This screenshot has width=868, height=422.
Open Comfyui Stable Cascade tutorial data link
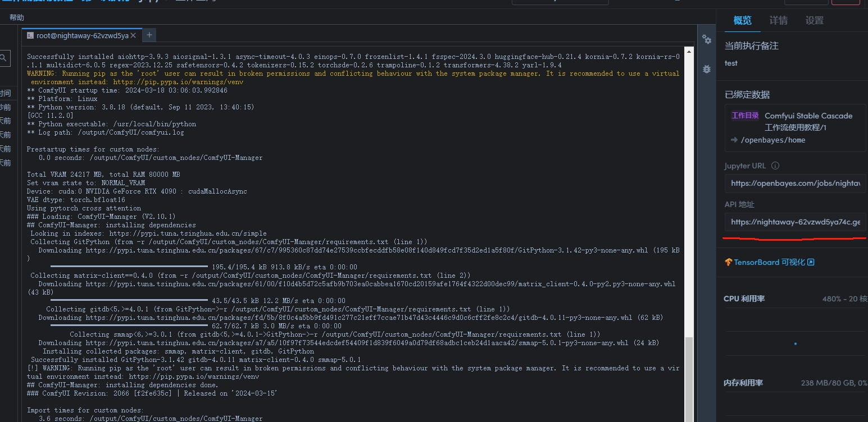coord(808,121)
